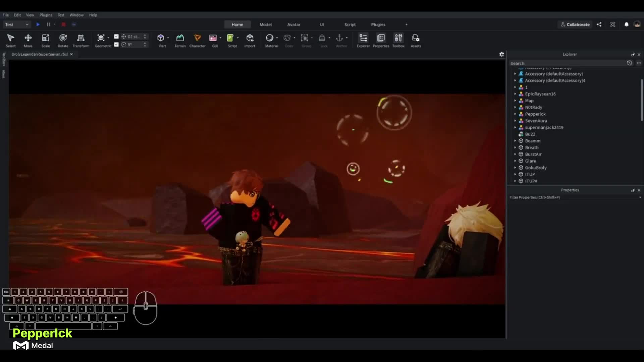Viewport: 644px width, 362px height.
Task: Open the Help menu
Action: (93, 15)
